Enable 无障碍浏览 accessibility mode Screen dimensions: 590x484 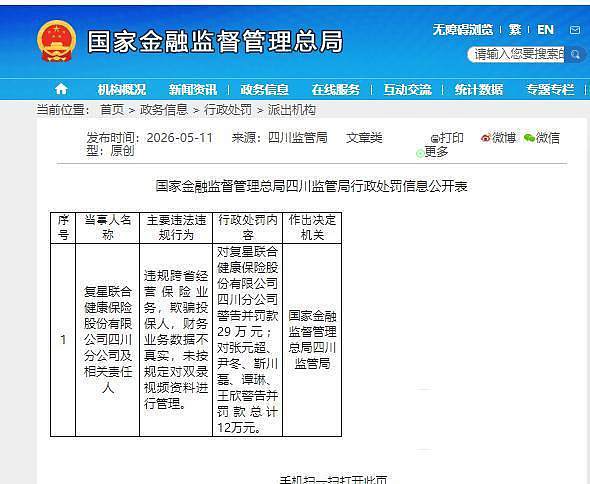click(x=462, y=30)
